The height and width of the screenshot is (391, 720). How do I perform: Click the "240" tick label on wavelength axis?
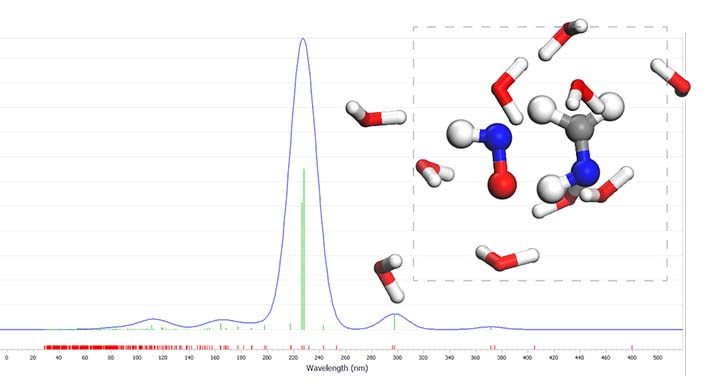[x=319, y=357]
